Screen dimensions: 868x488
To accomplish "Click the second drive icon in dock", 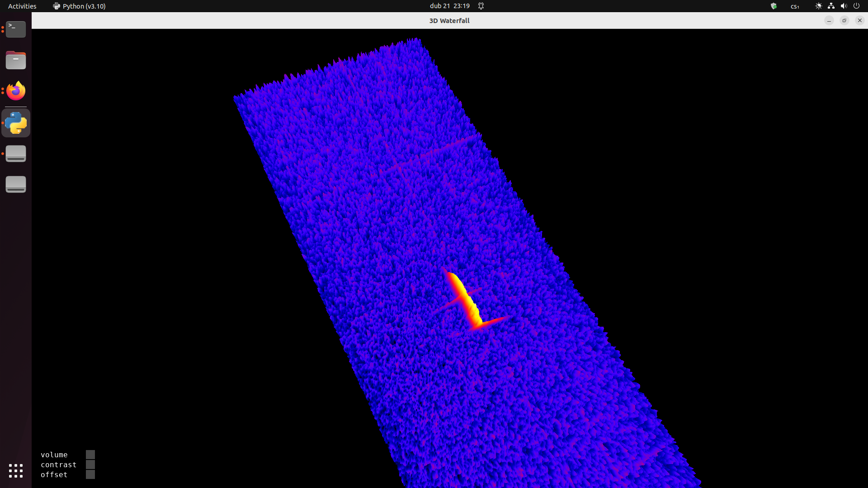I will tap(16, 184).
